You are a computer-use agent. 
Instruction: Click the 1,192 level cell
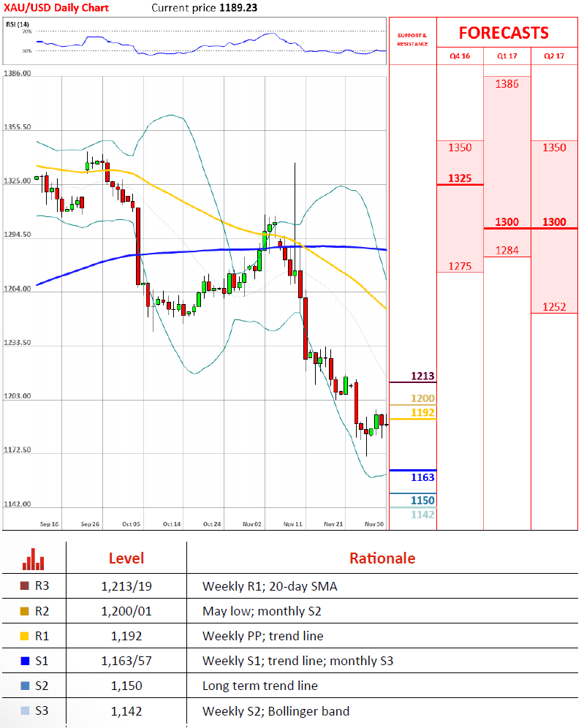[126, 636]
